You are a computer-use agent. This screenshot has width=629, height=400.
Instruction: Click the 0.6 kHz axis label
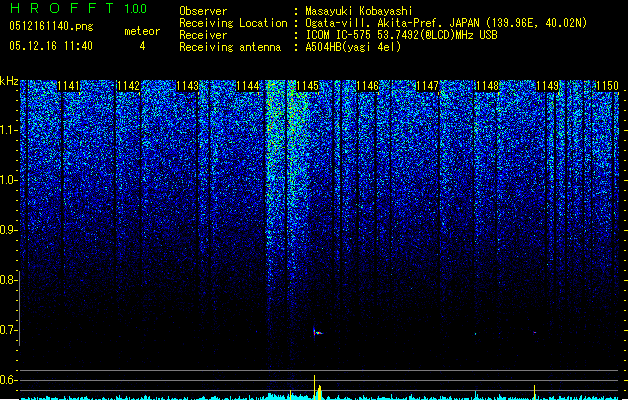[x=9, y=380]
